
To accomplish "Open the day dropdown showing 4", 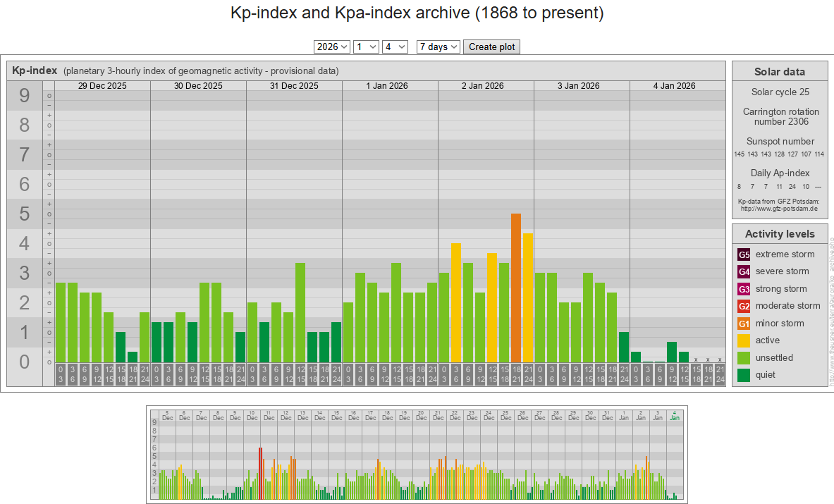I will (x=395, y=47).
